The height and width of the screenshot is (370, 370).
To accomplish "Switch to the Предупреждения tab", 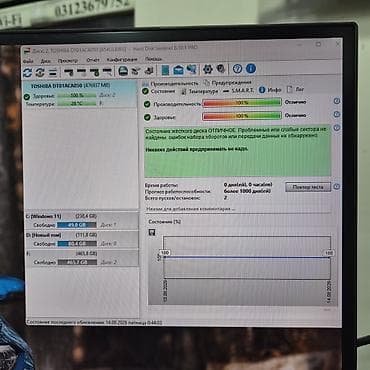I will (228, 82).
